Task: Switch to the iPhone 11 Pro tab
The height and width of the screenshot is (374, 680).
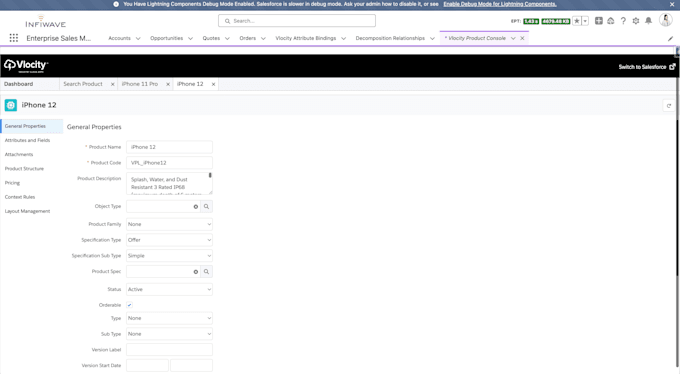Action: tap(140, 84)
